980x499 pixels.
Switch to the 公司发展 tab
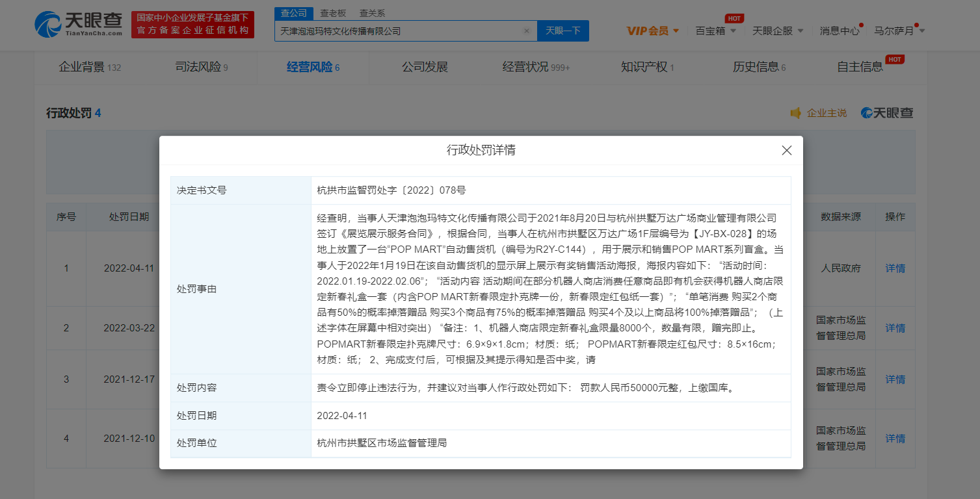pyautogui.click(x=425, y=67)
